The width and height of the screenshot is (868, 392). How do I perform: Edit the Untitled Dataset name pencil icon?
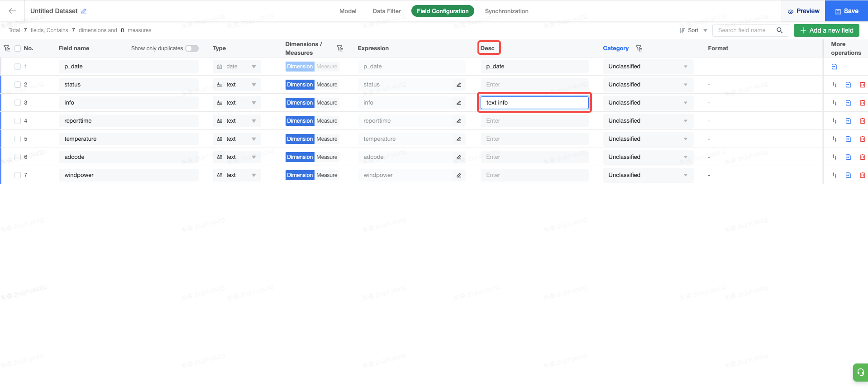tap(84, 11)
